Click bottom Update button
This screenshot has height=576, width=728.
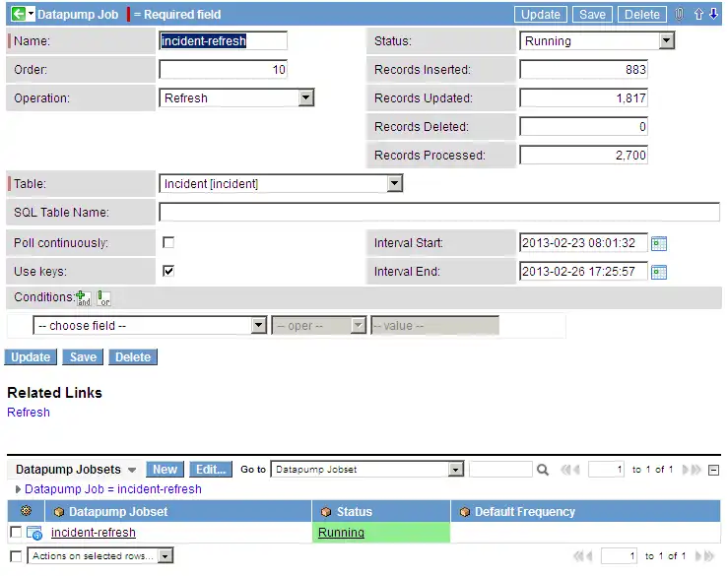31,357
